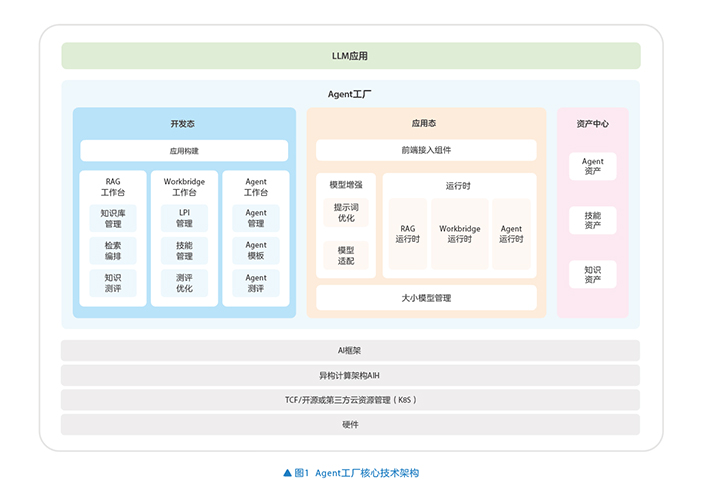Click the Workbridge 工作台 heading

(x=184, y=187)
